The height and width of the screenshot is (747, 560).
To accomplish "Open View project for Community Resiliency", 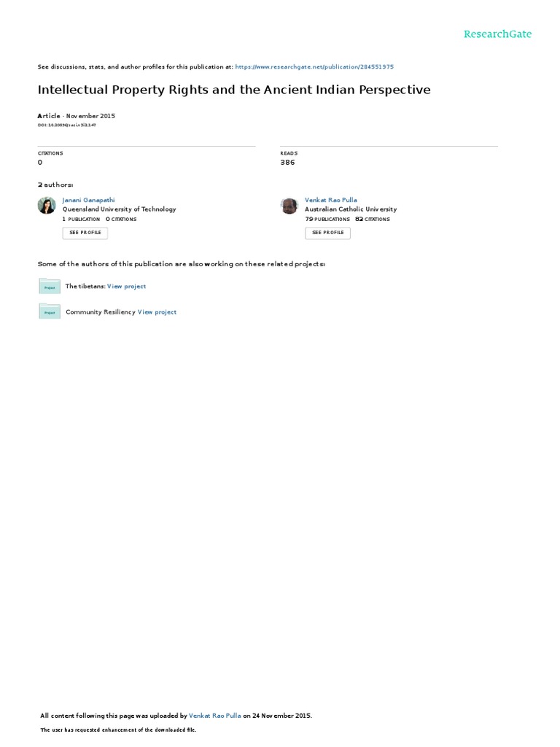I will [x=157, y=312].
